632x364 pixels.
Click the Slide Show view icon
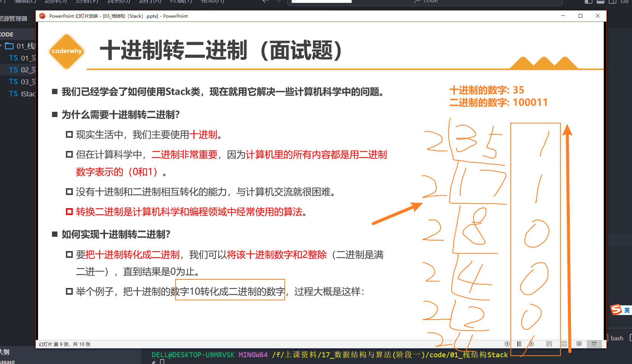click(594, 344)
